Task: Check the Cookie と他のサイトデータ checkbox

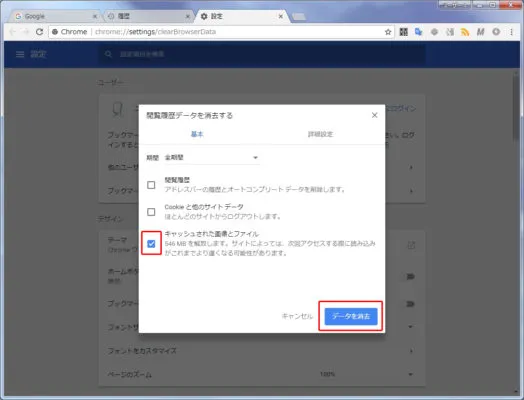Action: point(151,212)
